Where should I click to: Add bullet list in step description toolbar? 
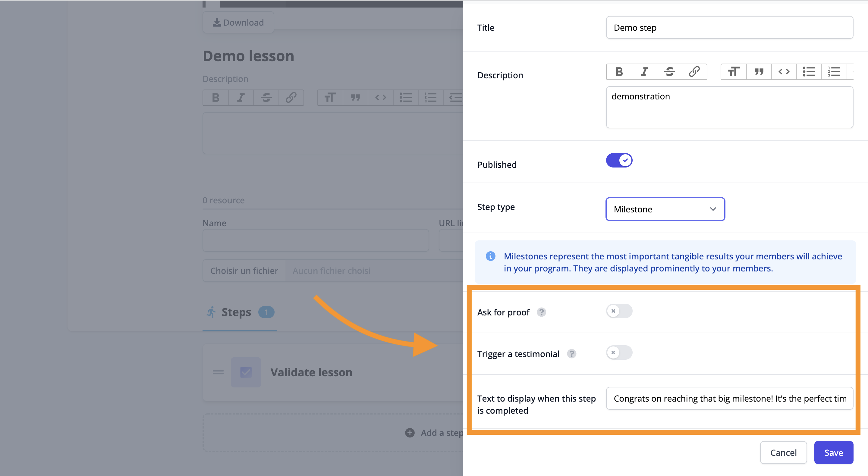[809, 72]
